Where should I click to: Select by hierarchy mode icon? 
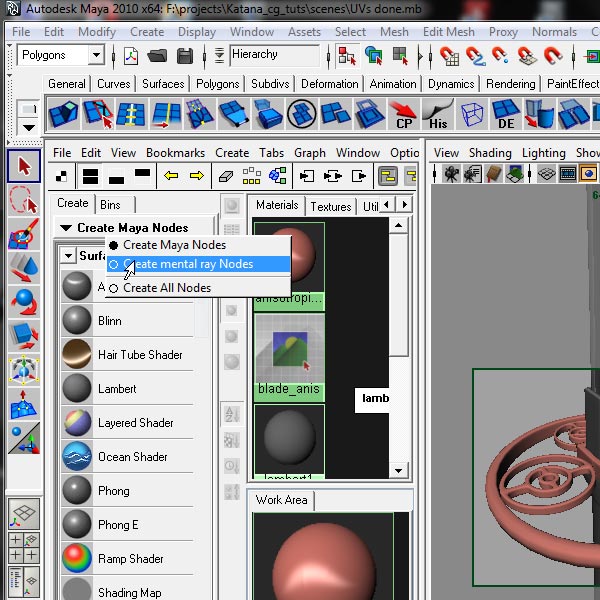[x=347, y=56]
